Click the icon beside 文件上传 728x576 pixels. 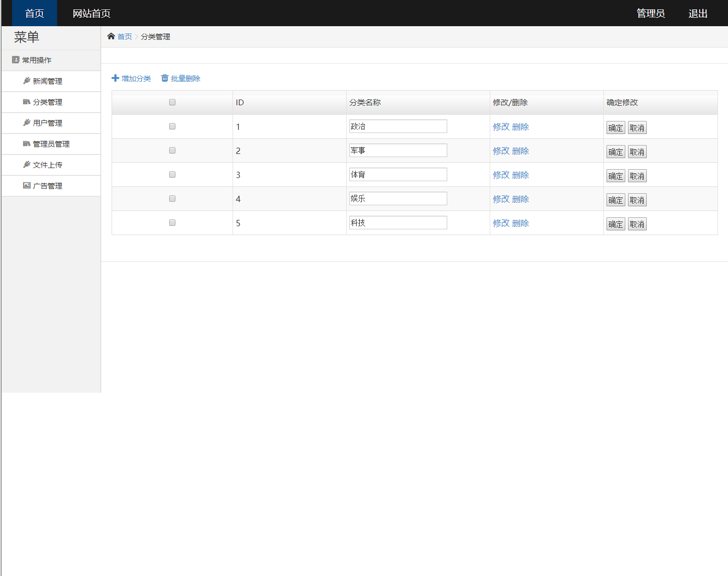[27, 164]
